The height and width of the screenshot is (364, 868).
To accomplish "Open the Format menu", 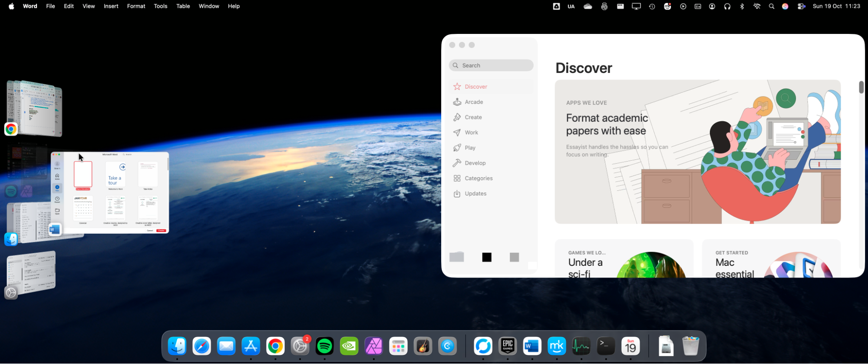I will (136, 6).
